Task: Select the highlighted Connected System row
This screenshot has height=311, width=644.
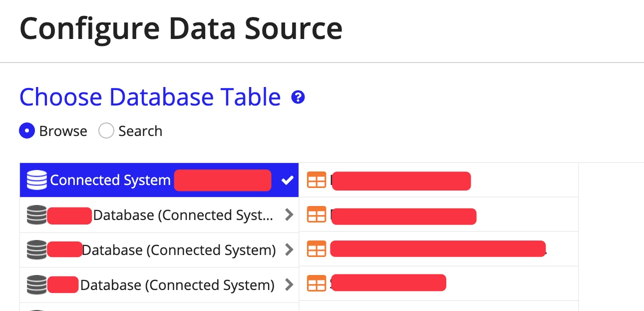Action: (x=159, y=180)
